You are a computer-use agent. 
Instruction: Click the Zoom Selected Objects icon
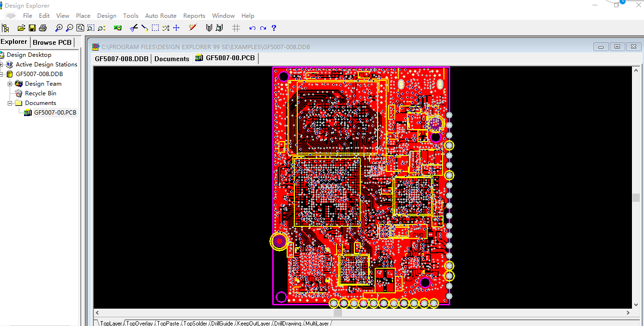coord(101,28)
